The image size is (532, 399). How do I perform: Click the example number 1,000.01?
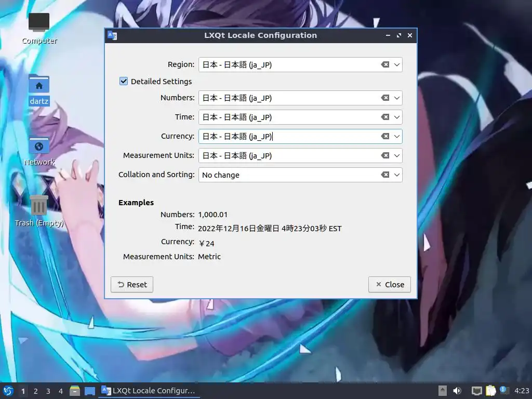click(212, 215)
